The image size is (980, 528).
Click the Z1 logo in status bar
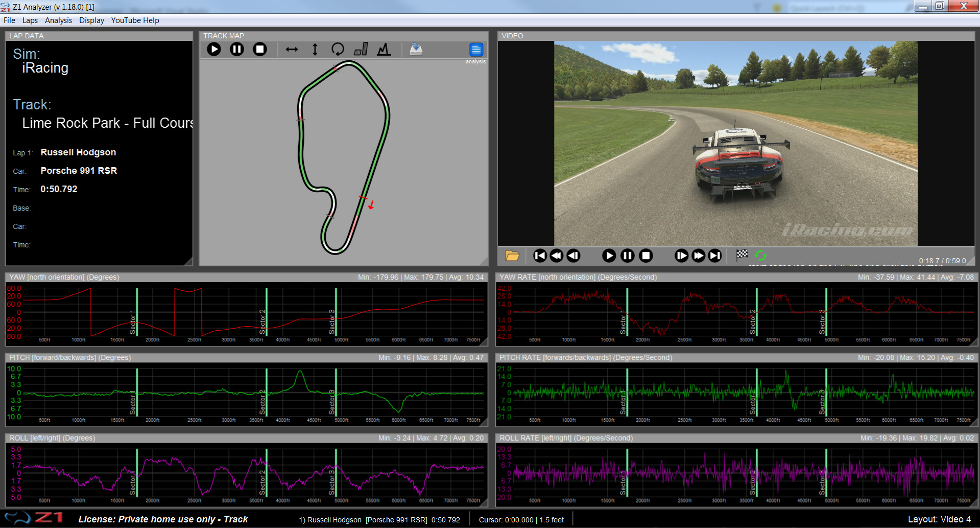coord(34,518)
